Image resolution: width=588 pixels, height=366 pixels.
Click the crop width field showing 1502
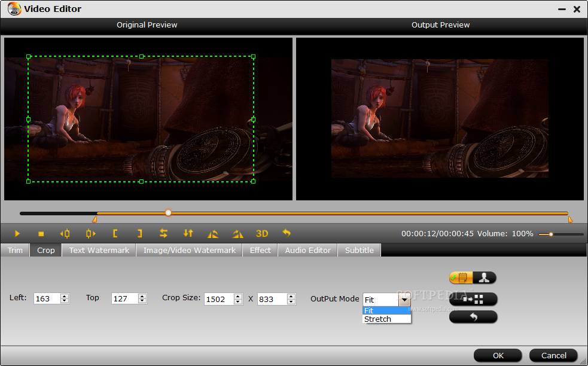[219, 299]
